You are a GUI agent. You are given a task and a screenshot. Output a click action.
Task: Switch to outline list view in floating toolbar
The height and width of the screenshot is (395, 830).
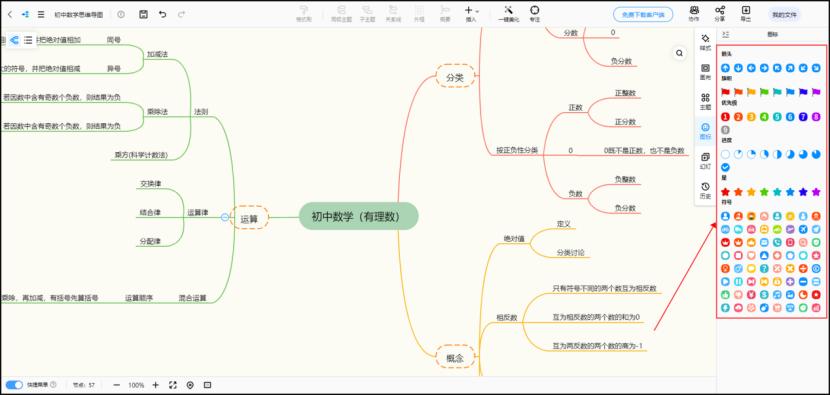tap(28, 40)
